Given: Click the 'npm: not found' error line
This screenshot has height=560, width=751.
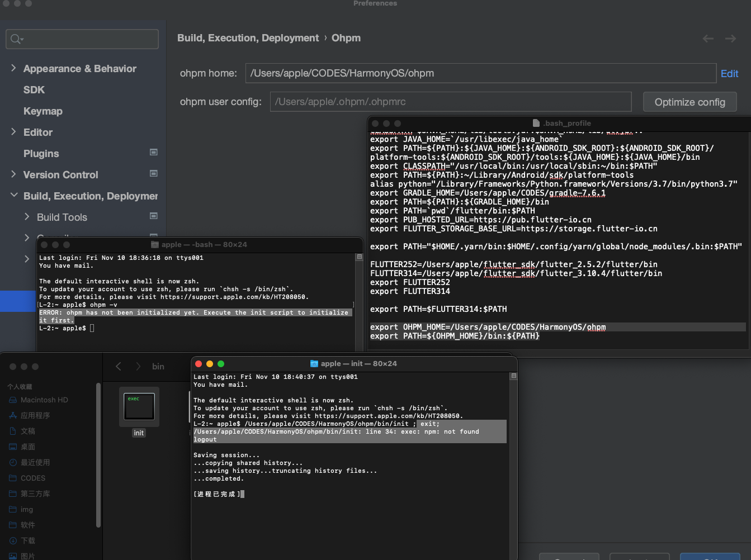Looking at the screenshot, I should point(336,432).
